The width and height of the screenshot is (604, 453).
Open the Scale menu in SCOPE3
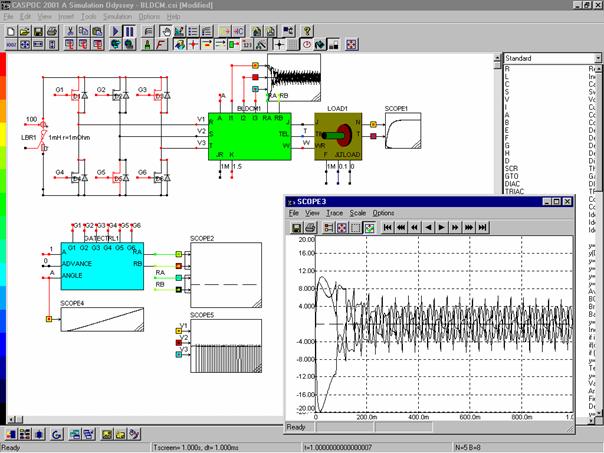pos(357,213)
